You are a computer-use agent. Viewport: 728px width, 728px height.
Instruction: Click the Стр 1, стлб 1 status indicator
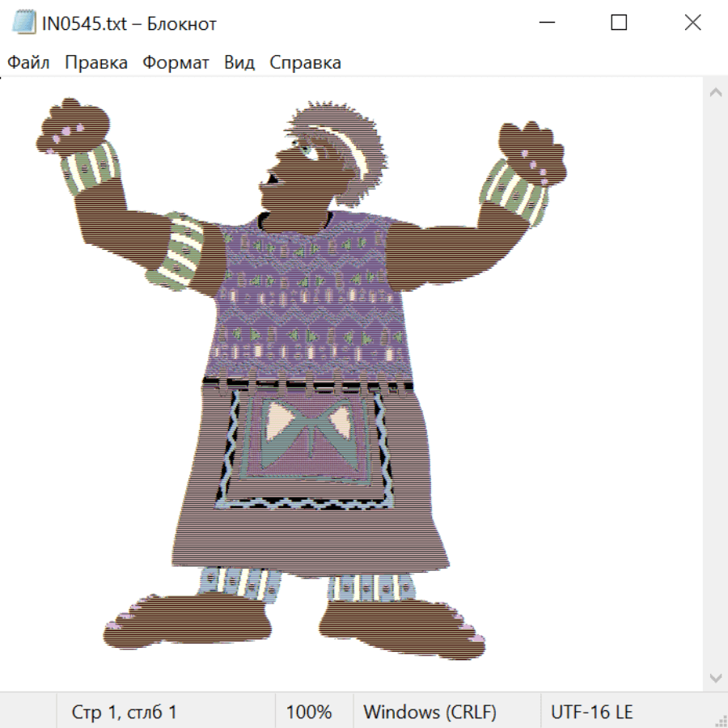tap(124, 713)
